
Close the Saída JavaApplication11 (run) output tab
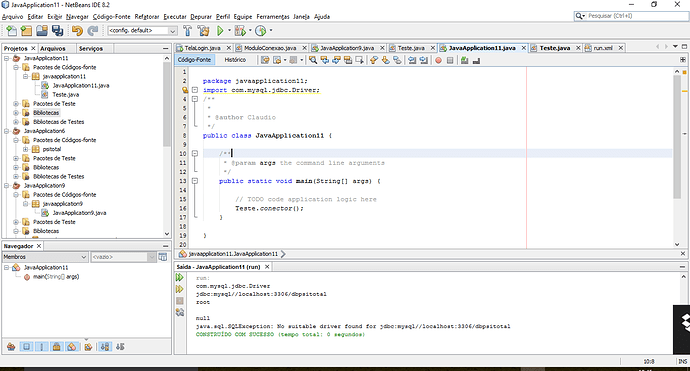[x=267, y=267]
